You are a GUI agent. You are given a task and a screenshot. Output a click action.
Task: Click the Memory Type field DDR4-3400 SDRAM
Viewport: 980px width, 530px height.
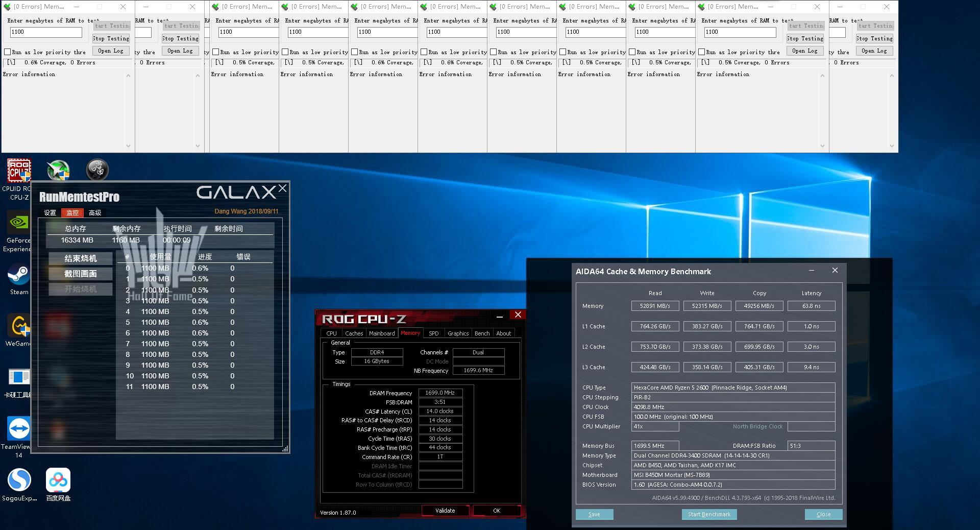[733, 455]
